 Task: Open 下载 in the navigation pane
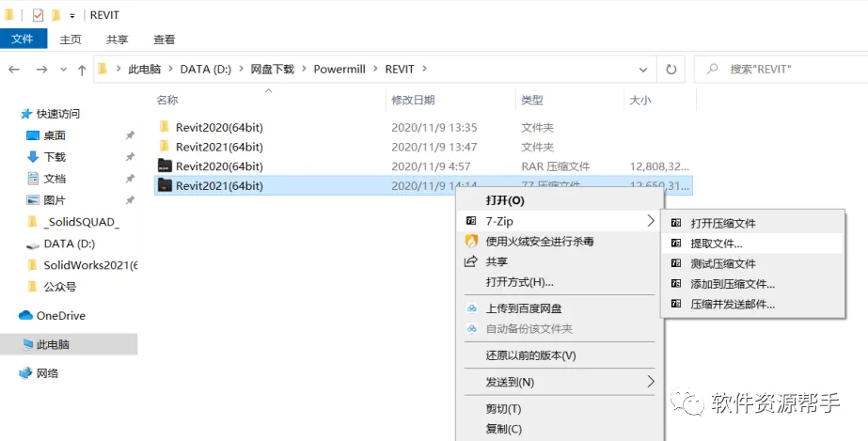pos(55,157)
